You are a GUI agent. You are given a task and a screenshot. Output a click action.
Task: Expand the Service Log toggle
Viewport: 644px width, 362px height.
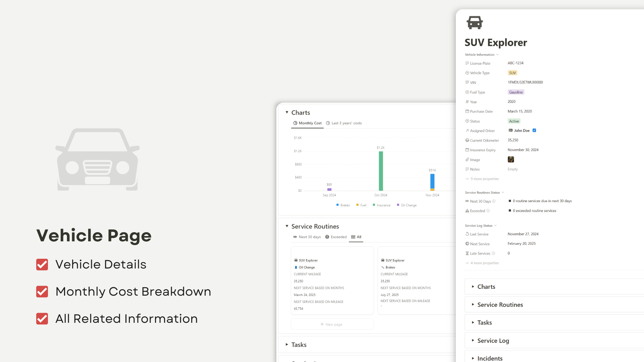473,340
